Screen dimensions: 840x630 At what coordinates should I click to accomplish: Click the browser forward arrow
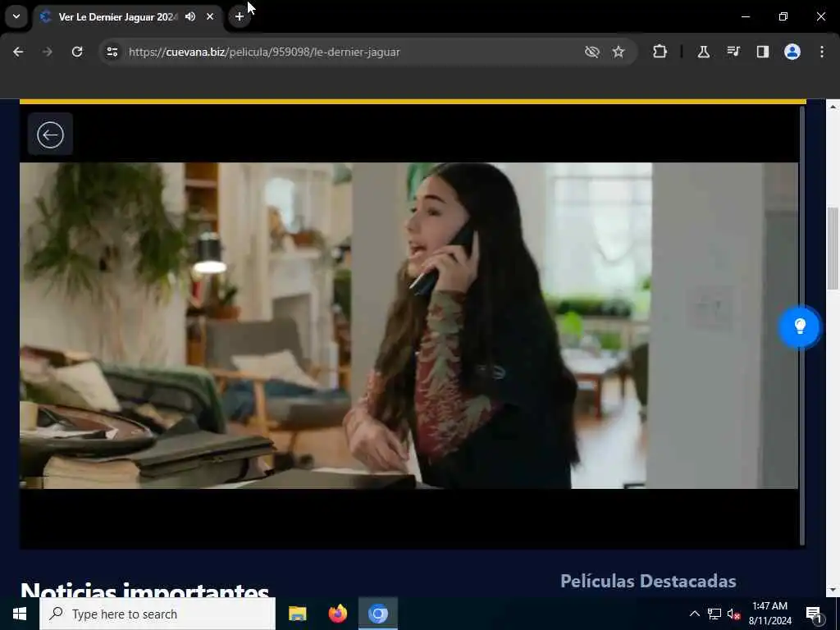tap(47, 52)
